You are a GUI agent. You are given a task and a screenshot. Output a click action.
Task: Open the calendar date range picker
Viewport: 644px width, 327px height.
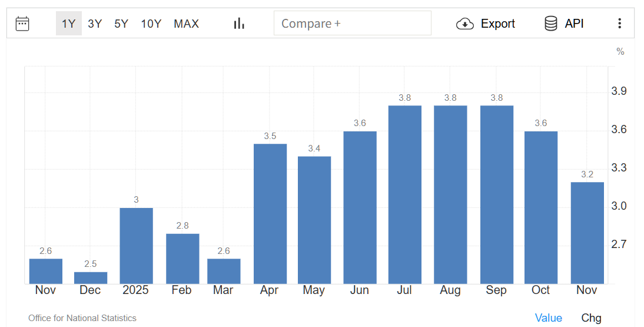coord(22,24)
